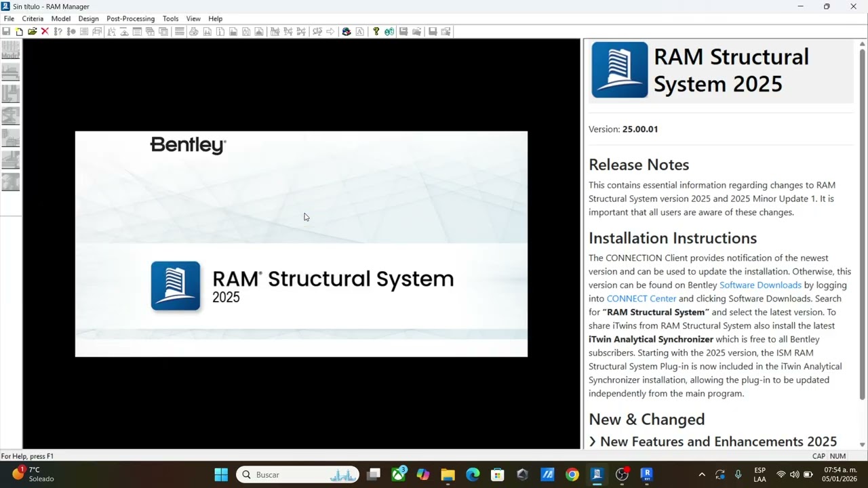Open Google Chrome from the taskbar

572,474
